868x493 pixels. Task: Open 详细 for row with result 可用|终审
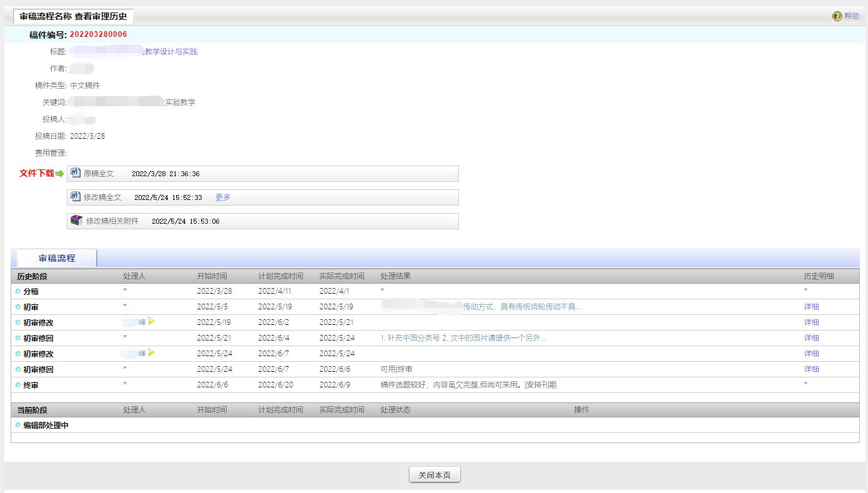click(x=811, y=369)
